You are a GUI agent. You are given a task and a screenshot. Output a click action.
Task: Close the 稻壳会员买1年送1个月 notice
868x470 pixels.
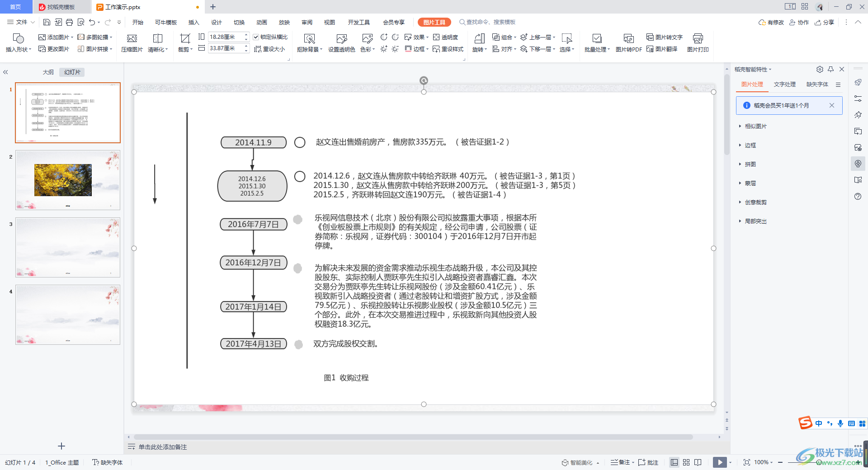(x=831, y=105)
